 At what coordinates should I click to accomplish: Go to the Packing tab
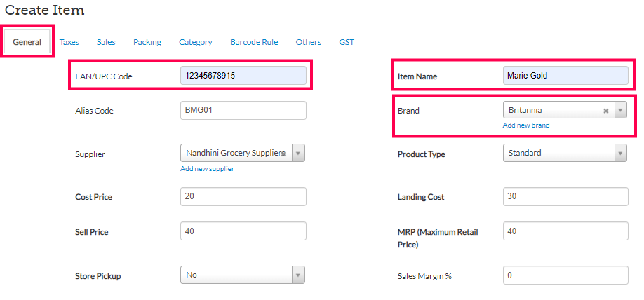(147, 42)
